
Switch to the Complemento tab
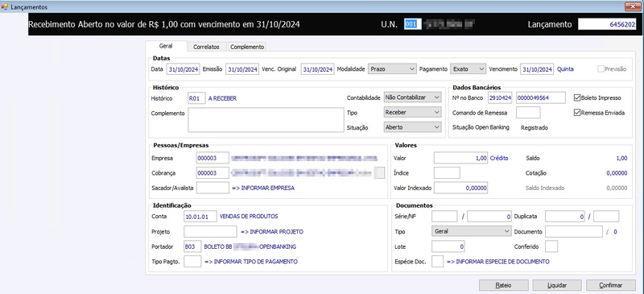(x=247, y=47)
